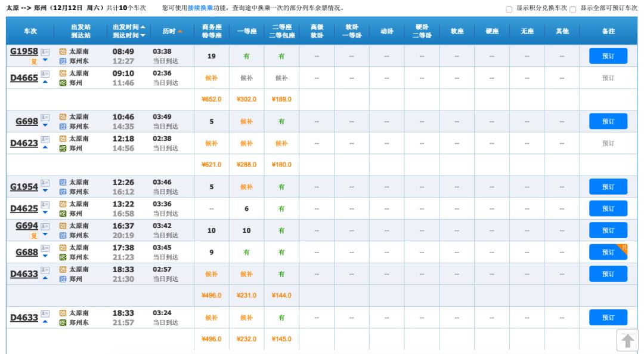The image size is (644, 354).
Task: Open ID card icon next to D4623
Action: pos(45,139)
